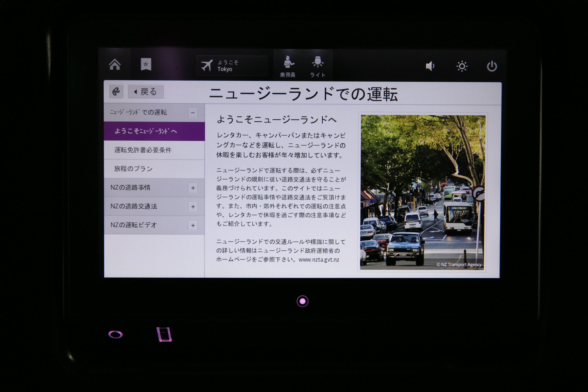Select the ようこそニュージーランドへ menu item
This screenshot has width=588, height=392.
154,131
